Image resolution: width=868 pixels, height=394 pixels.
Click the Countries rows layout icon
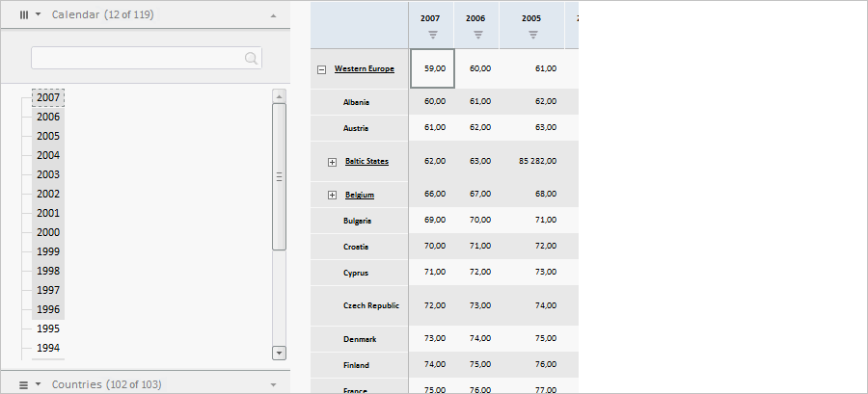click(x=24, y=384)
